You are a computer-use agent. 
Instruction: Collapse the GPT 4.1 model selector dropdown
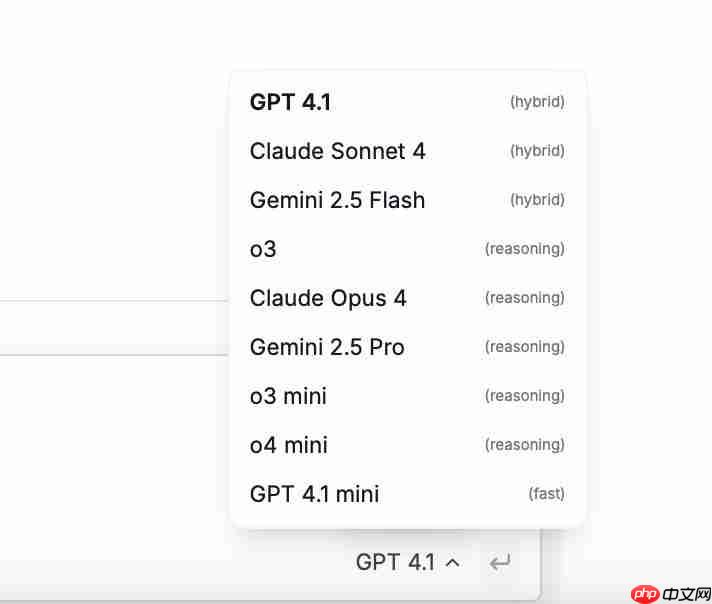pyautogui.click(x=407, y=563)
